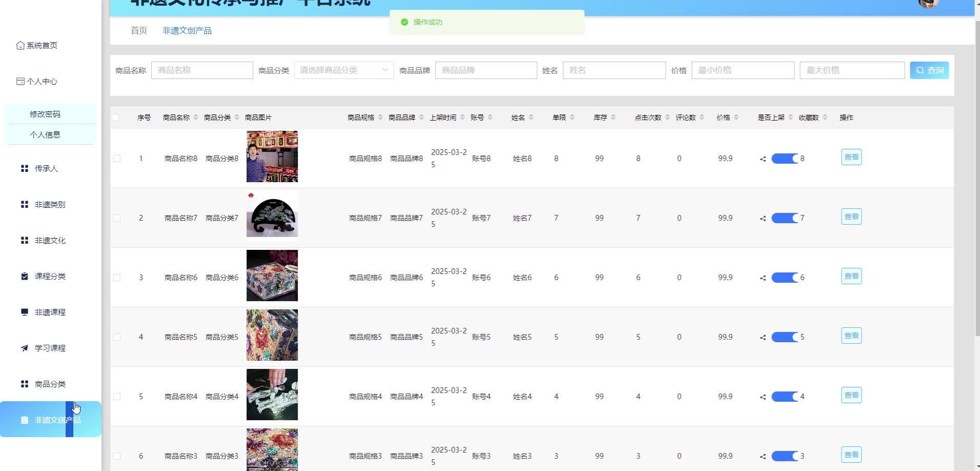This screenshot has width=980, height=471.
Task: Click the share icon in the 商品名称4 row
Action: (x=763, y=397)
